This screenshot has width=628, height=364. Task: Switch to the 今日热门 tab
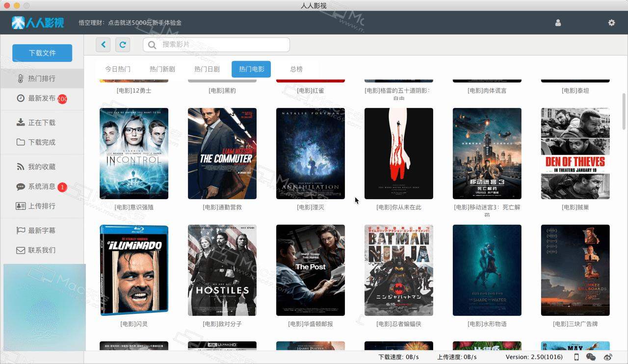(118, 69)
